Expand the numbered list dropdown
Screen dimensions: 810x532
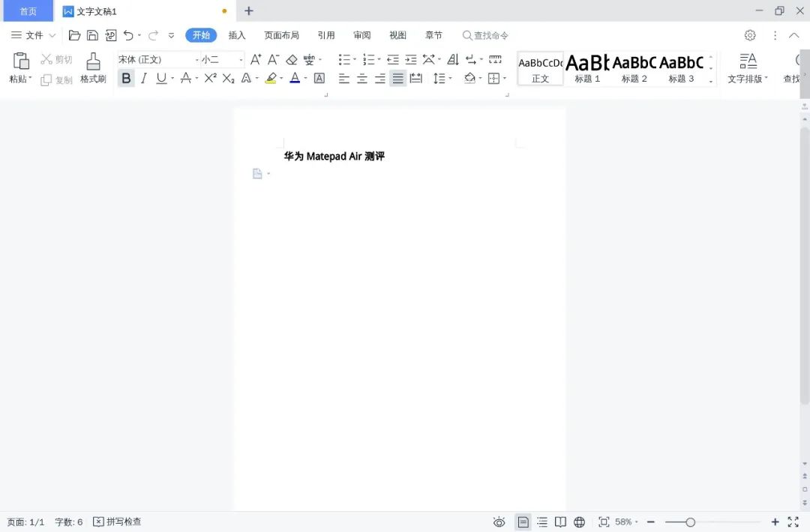click(x=379, y=59)
